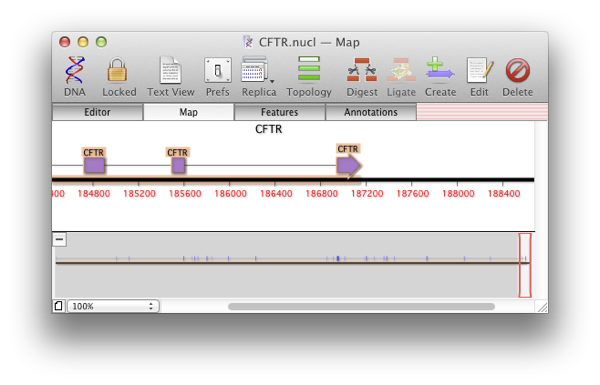Switch Topology using the green bars icon
This screenshot has width=600, height=385.
tap(309, 69)
